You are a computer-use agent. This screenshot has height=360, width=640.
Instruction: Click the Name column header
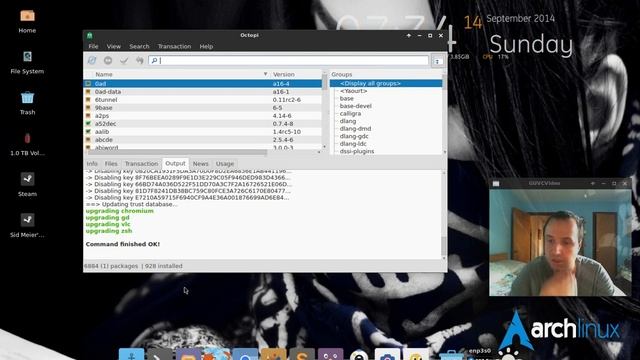coord(177,74)
